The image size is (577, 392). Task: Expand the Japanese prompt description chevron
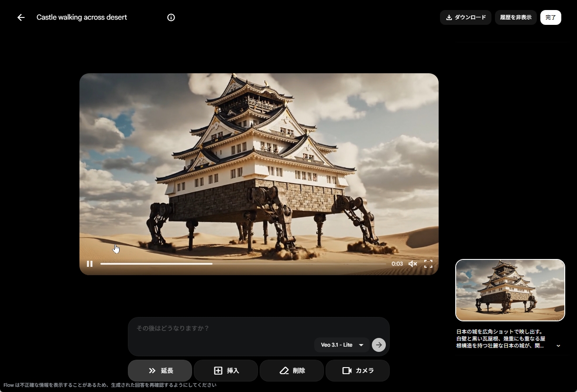559,346
